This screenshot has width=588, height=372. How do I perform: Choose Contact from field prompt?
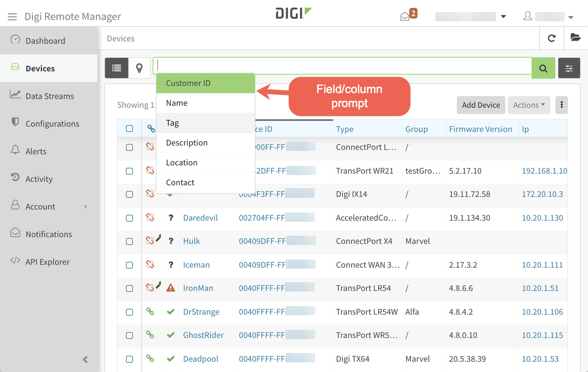(206, 182)
